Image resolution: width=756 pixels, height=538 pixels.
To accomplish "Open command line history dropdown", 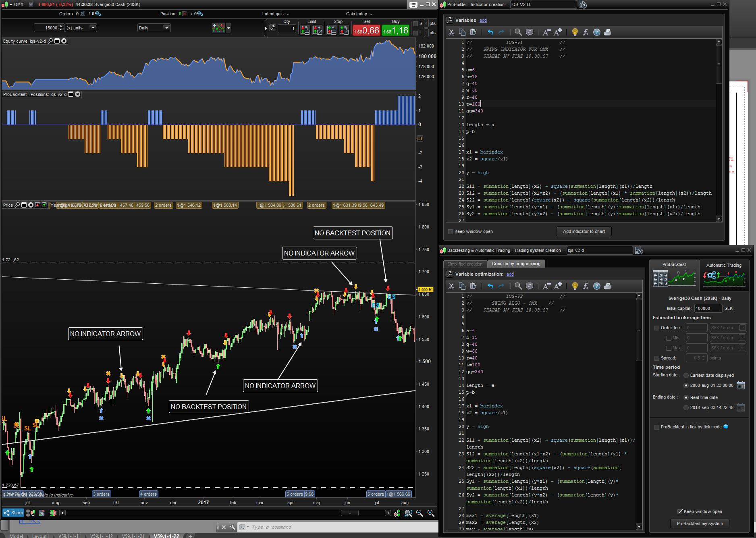I will point(248,527).
